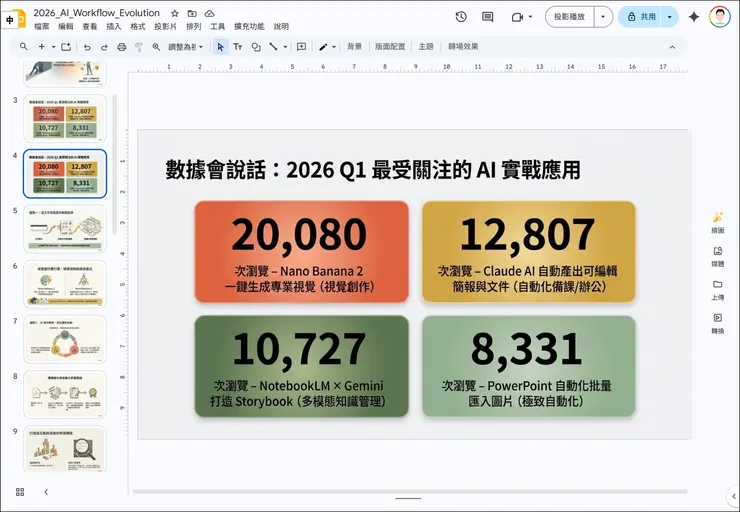The image size is (740, 512).
Task: Click the search menus magnifier icon
Action: tap(24, 47)
